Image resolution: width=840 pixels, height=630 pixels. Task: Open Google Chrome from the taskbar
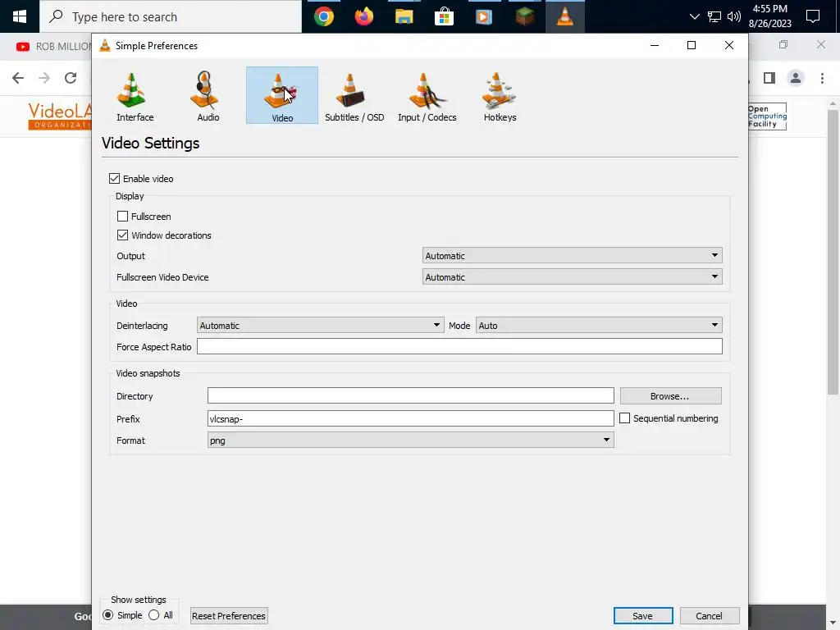point(324,16)
